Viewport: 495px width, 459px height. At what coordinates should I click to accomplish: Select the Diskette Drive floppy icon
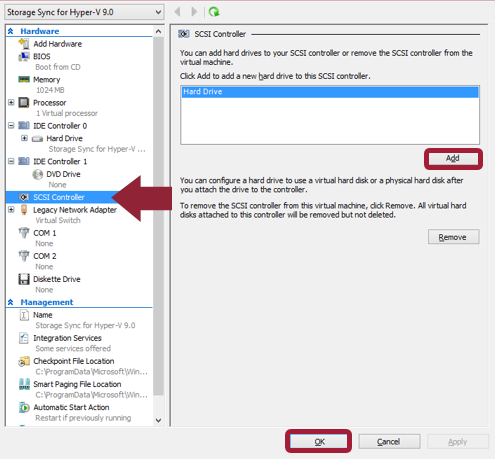click(24, 279)
